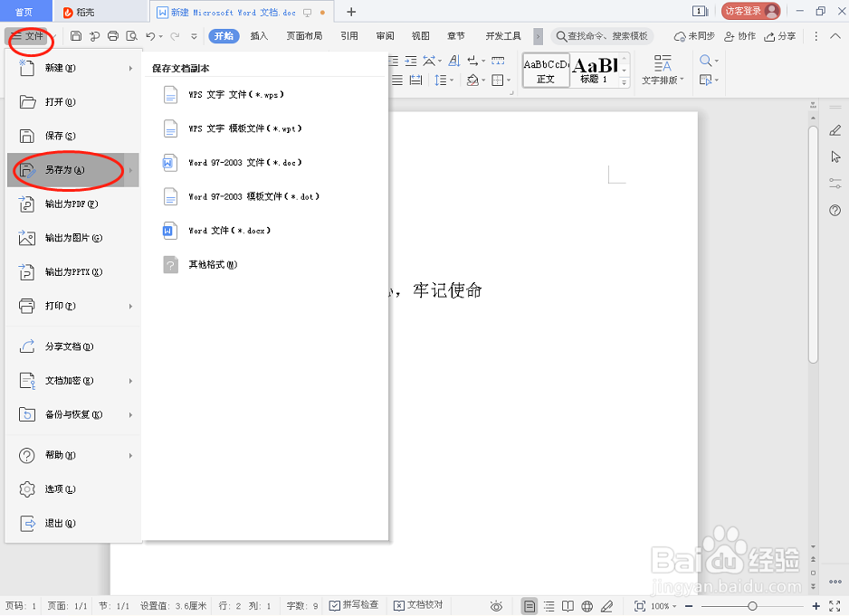Click 退出 (Exit) in file menu
849x616 pixels.
73,524
